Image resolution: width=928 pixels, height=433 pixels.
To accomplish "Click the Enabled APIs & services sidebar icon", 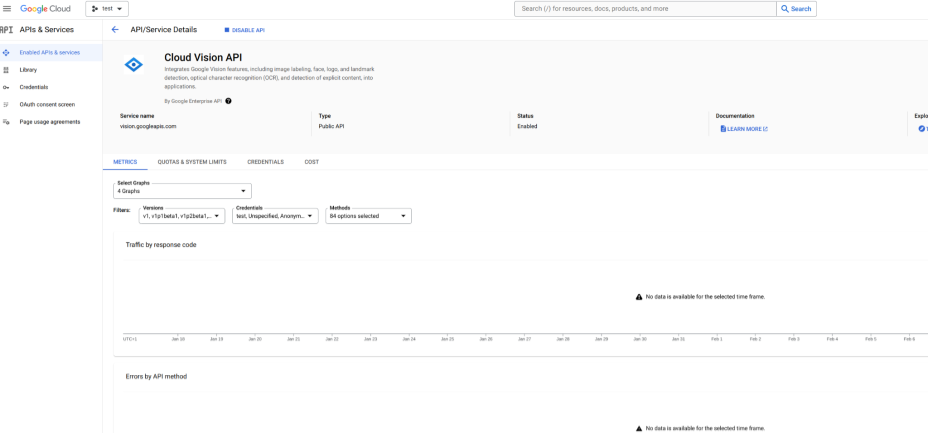I will [7, 52].
